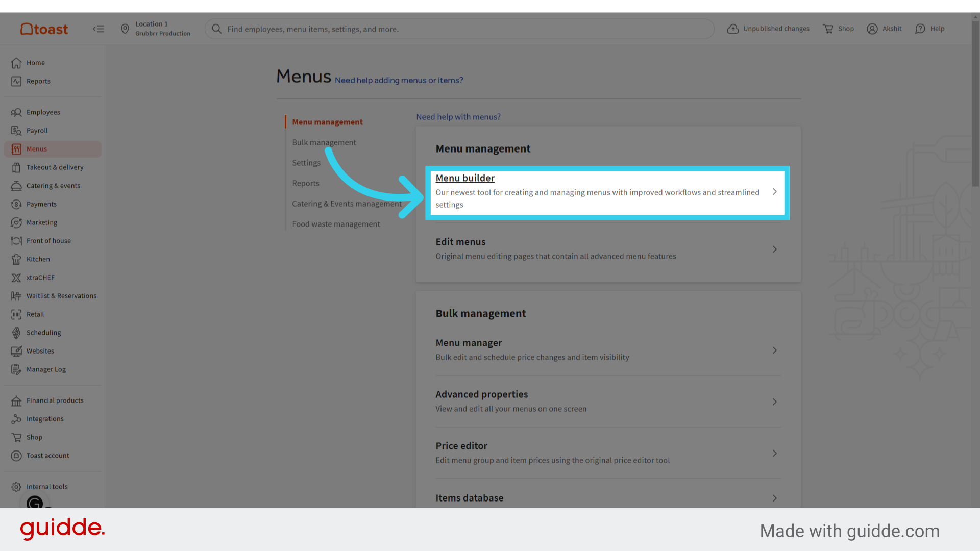Viewport: 980px width, 551px height.
Task: Click the page vertical scrollbar
Action: [x=975, y=104]
